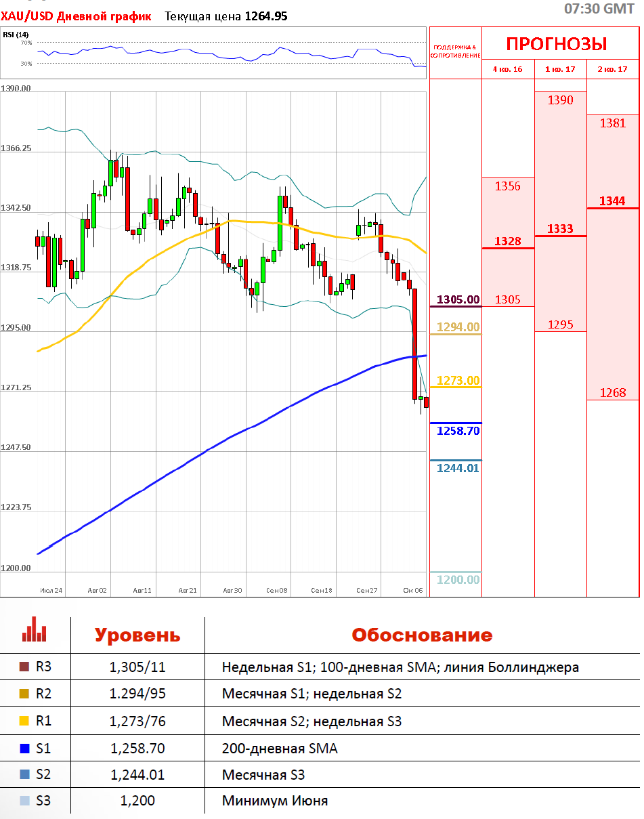Switch to the '1 кв. 17' forecast column
644x819 pixels.
tap(560, 69)
